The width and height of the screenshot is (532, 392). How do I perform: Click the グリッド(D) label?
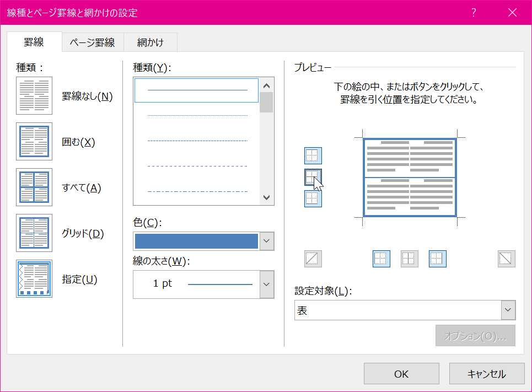[x=83, y=234]
